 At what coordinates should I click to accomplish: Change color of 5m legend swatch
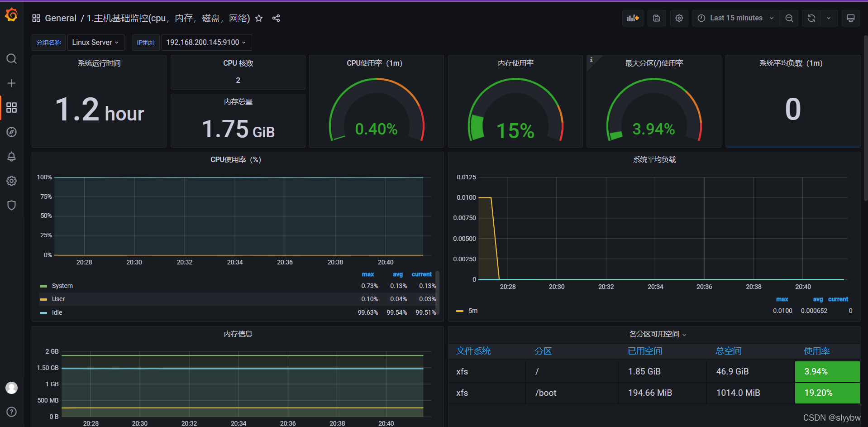460,311
